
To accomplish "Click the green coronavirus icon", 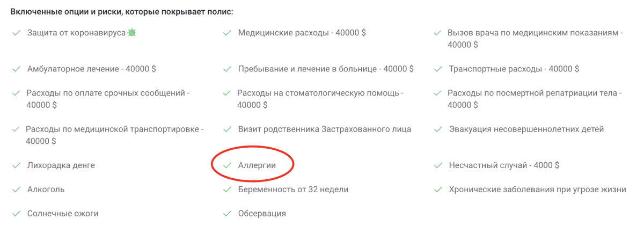I will pyautogui.click(x=131, y=33).
